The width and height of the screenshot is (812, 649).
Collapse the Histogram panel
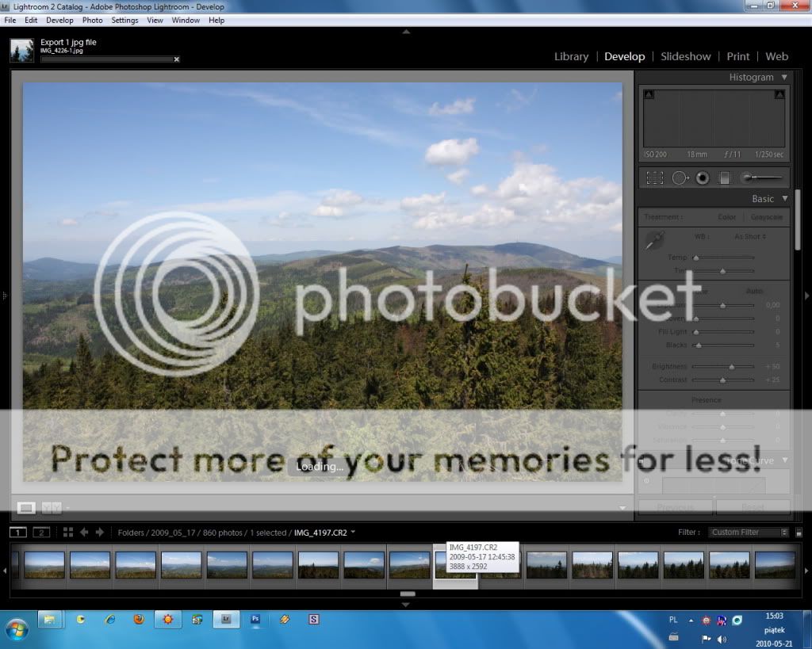click(784, 77)
